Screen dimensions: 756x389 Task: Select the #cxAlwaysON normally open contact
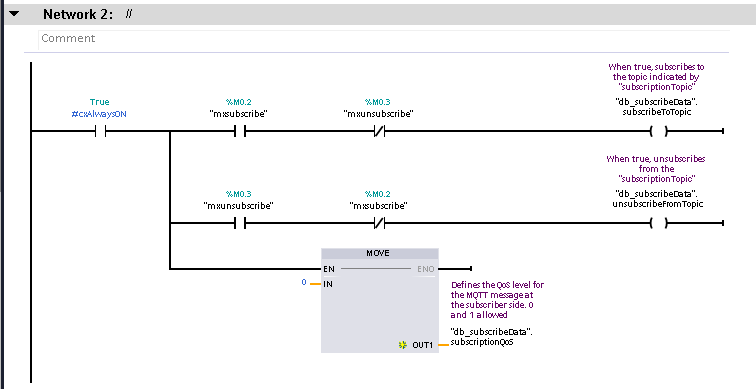tap(100, 131)
